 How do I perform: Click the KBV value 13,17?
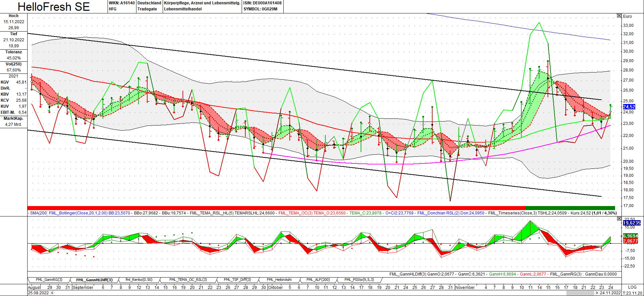21,94
